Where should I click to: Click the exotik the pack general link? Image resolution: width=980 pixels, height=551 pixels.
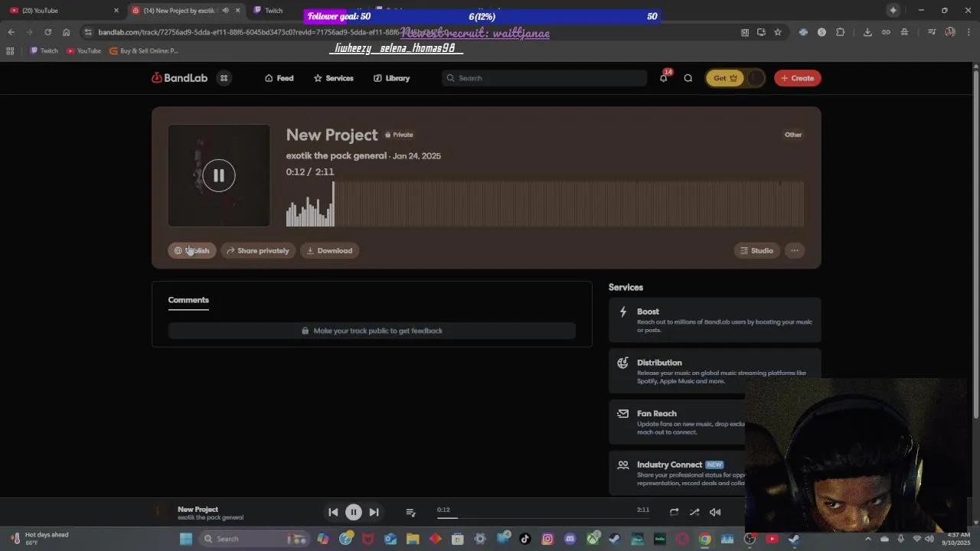336,155
